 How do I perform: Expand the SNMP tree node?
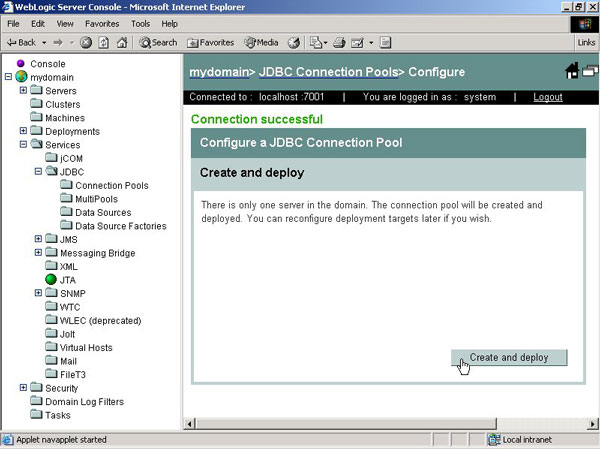coord(38,293)
